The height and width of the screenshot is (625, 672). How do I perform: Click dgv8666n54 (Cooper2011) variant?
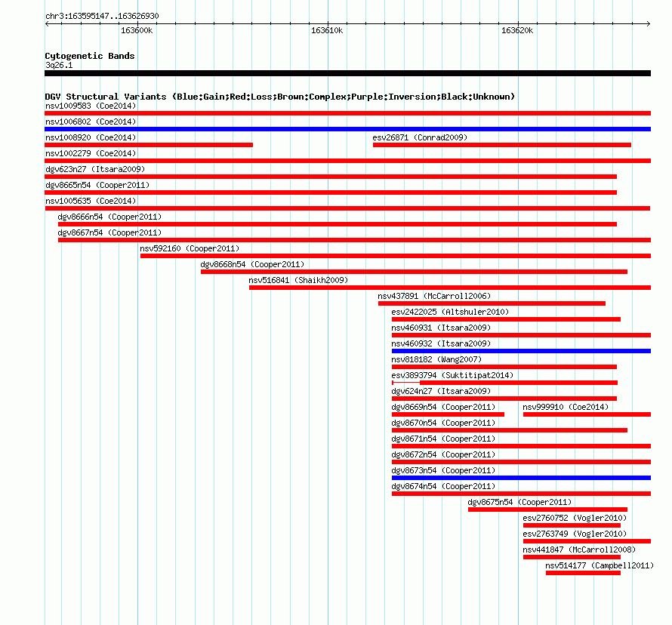point(109,217)
